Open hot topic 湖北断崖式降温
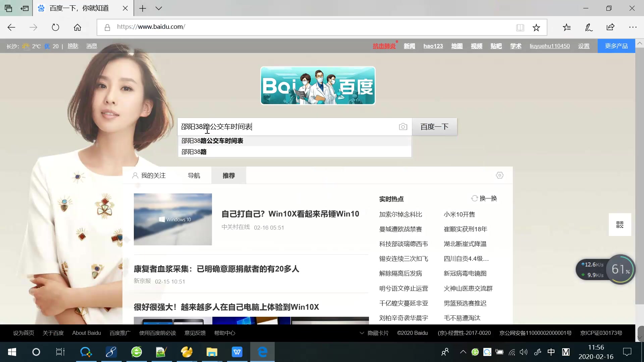The width and height of the screenshot is (644, 362). click(x=465, y=244)
